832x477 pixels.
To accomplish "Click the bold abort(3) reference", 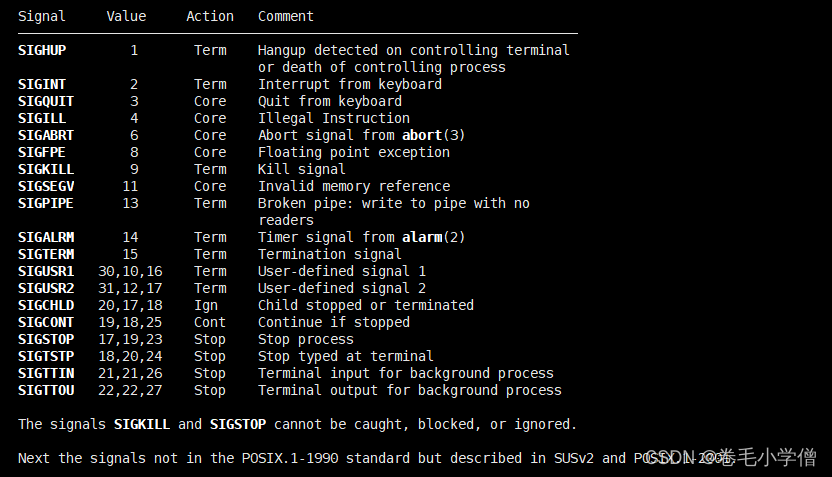I will (x=433, y=135).
